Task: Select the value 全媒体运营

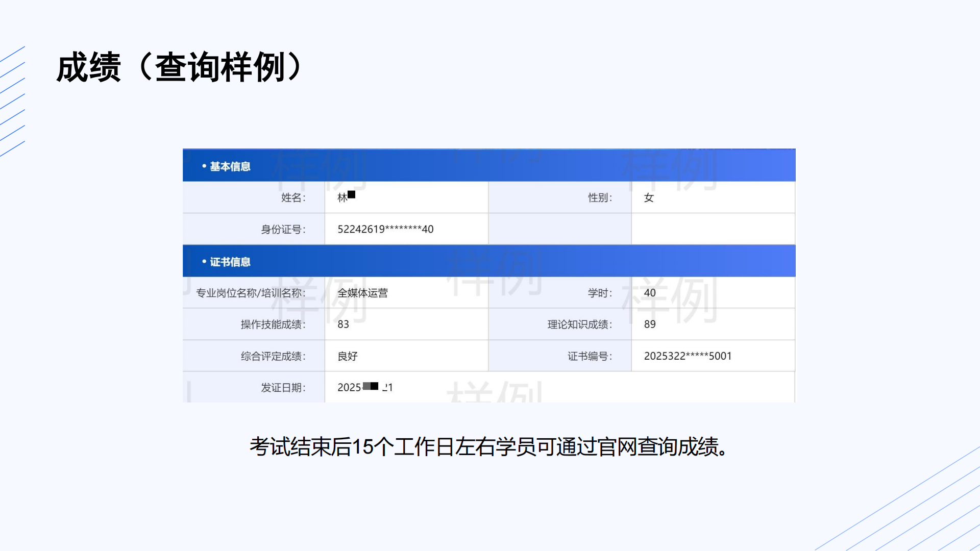Action: point(362,293)
